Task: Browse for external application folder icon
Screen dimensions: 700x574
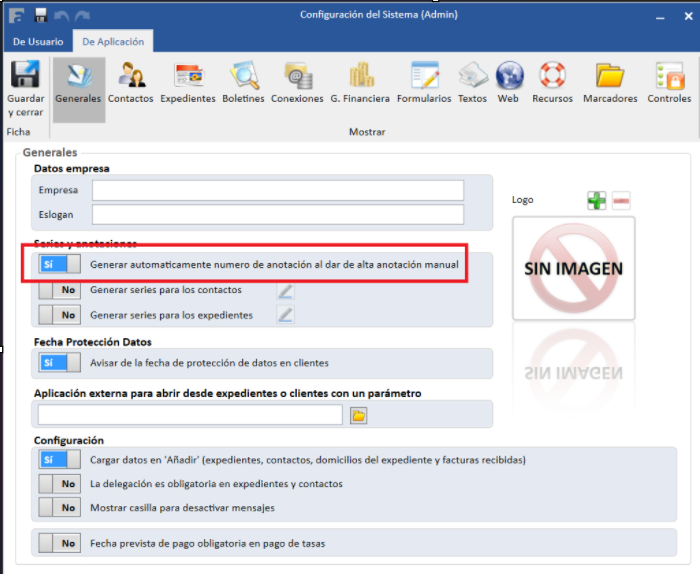Action: [358, 415]
